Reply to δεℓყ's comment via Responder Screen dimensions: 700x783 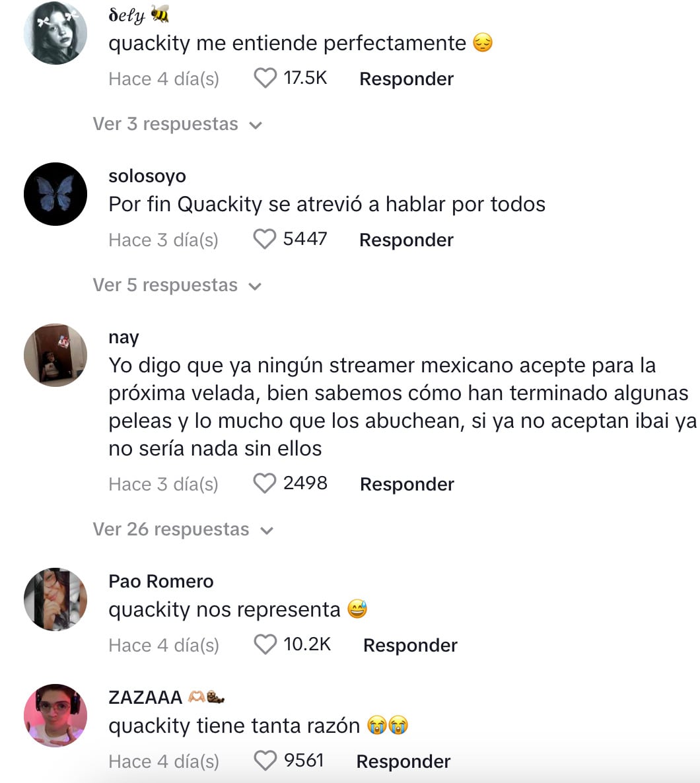(407, 79)
